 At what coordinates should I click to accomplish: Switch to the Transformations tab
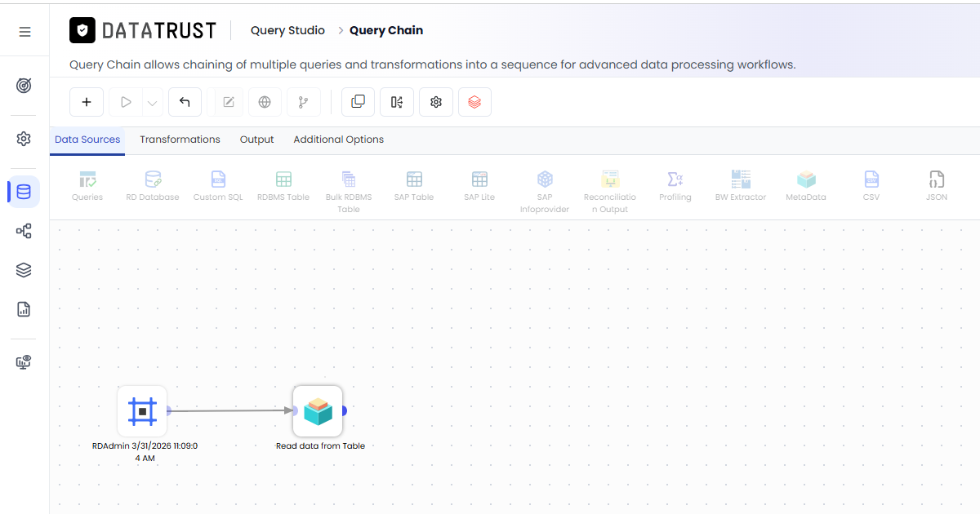[x=180, y=140]
